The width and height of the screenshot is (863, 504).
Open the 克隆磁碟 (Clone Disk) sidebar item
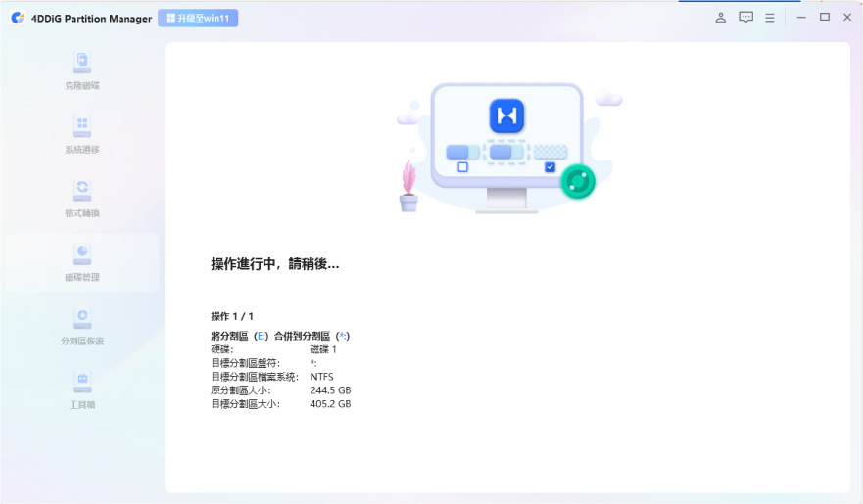(82, 70)
